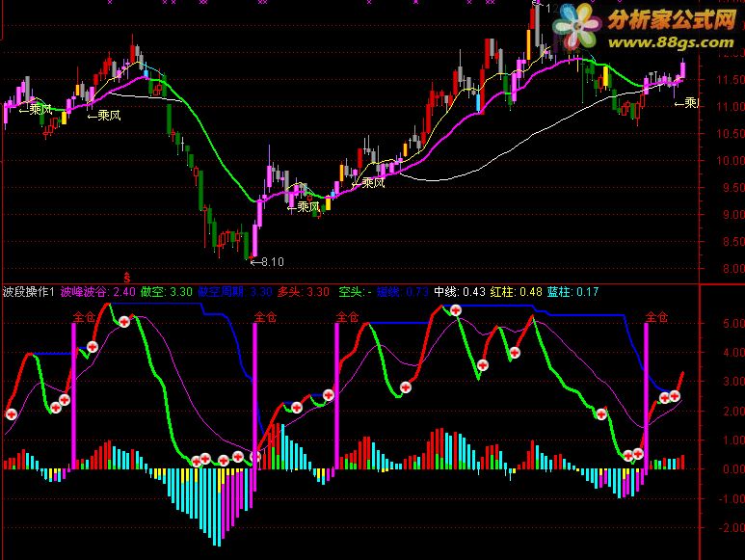Click the rightmost 全仓 signal label

pos(656,317)
